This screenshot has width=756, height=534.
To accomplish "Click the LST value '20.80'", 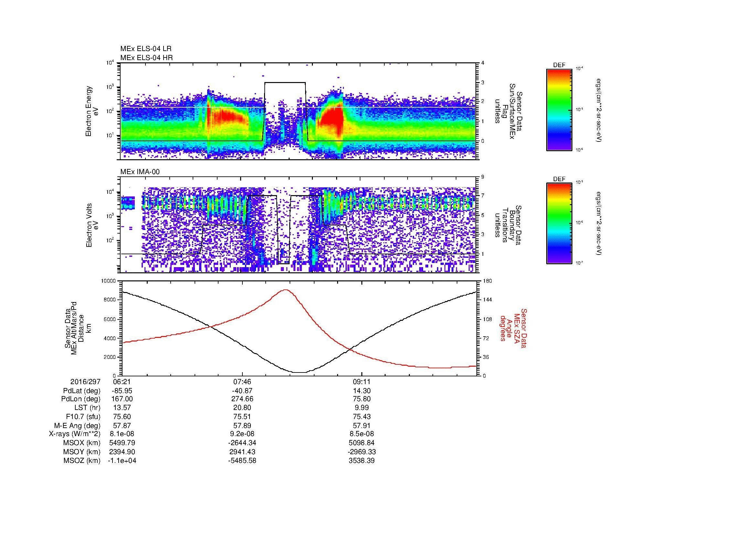I will tap(242, 408).
